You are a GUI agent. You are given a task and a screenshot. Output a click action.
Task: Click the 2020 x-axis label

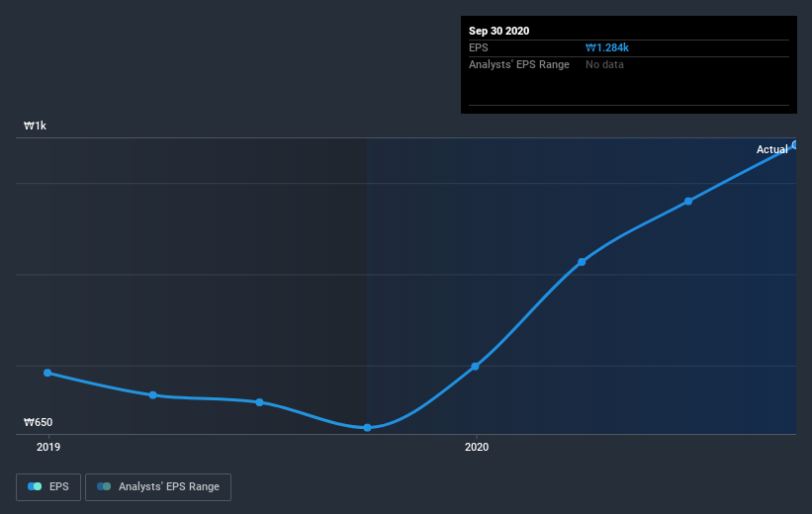click(477, 447)
